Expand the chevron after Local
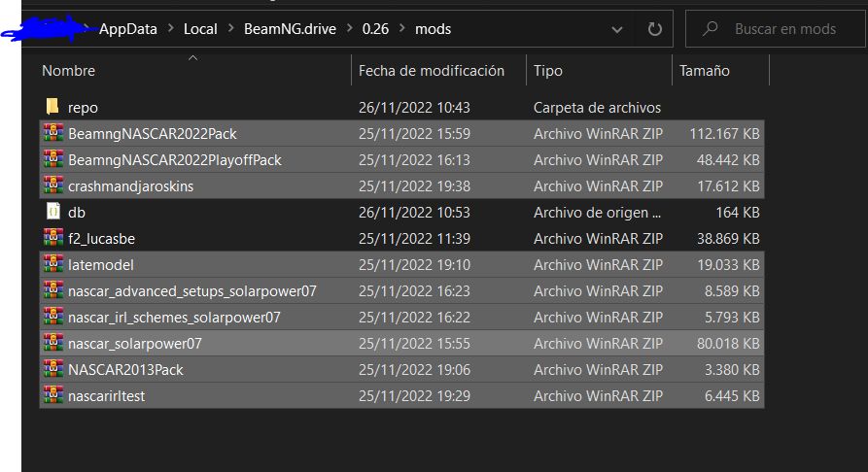Image resolution: width=868 pixels, height=472 pixels. coord(230,29)
